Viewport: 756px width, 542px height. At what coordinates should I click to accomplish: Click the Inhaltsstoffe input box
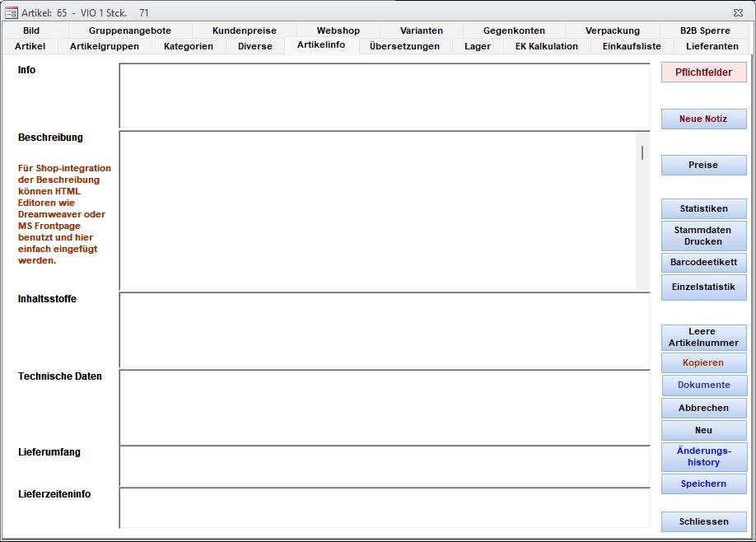click(x=384, y=329)
